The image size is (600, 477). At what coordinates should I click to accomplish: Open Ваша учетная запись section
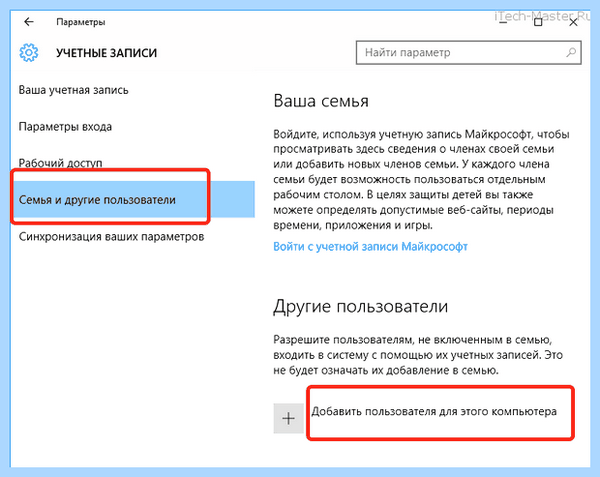point(73,90)
